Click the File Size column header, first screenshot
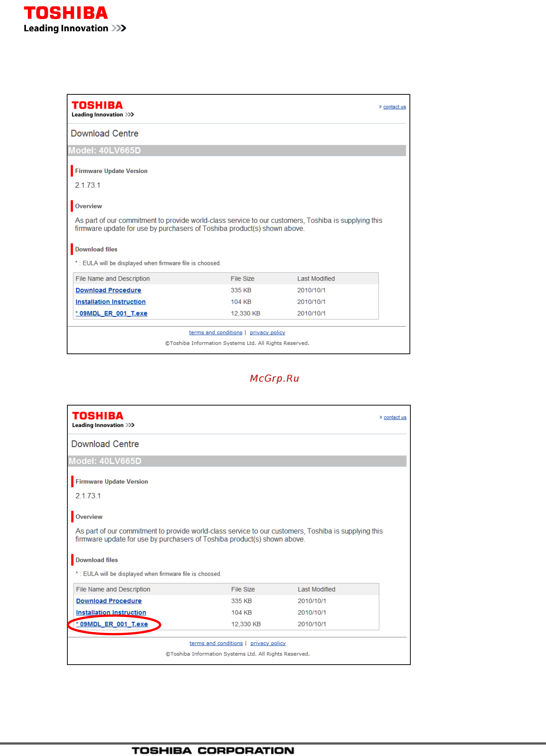This screenshot has height=756, width=546. pyautogui.click(x=242, y=278)
